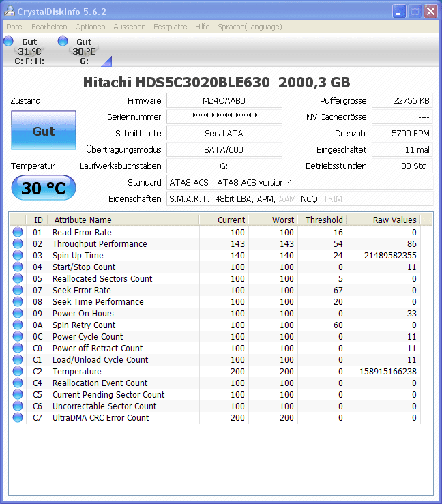Click the Puffergrösse field 22756 KB
The width and height of the screenshot is (442, 504).
click(402, 101)
